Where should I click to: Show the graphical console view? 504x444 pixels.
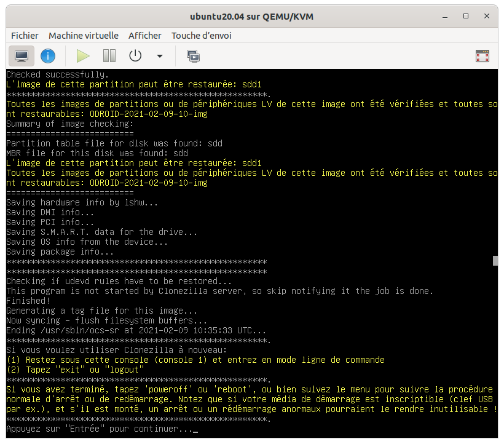(x=22, y=56)
